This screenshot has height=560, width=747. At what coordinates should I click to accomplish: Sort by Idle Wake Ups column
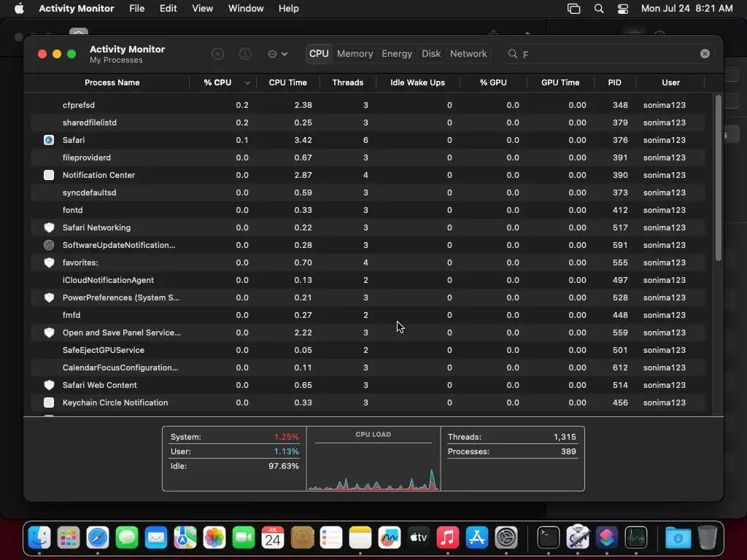(x=417, y=82)
